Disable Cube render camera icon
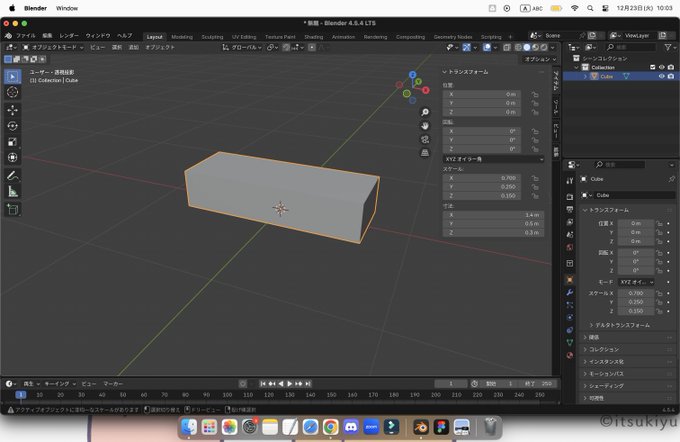This screenshot has width=680, height=442. (x=671, y=76)
